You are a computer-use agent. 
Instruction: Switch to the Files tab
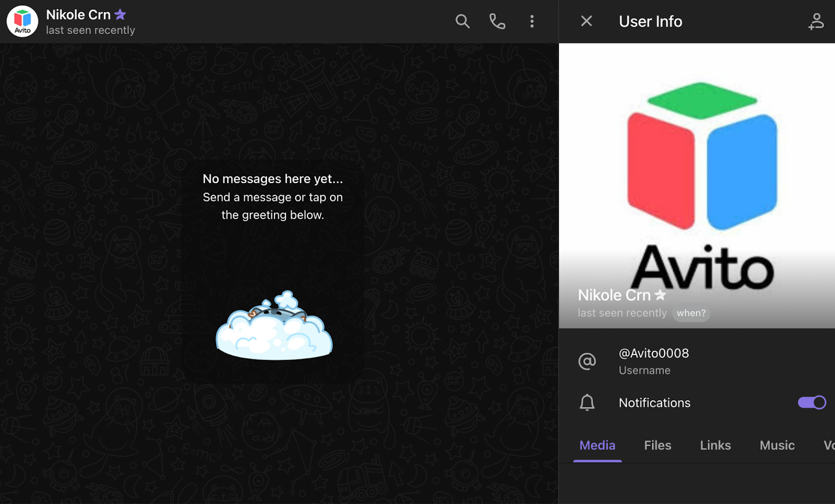(x=658, y=445)
